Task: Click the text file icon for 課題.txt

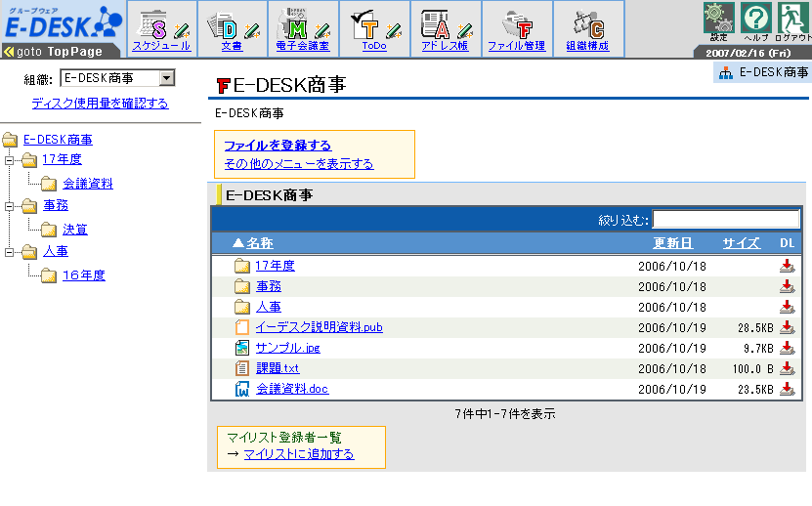Action: pyautogui.click(x=241, y=368)
